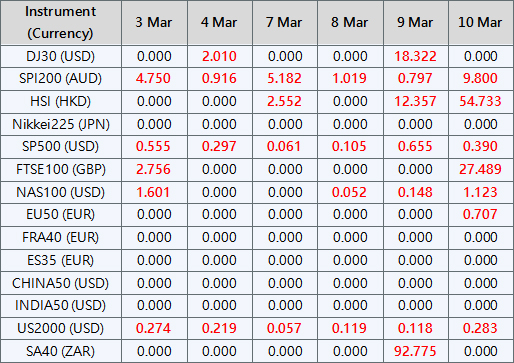This screenshot has width=514, height=363.
Task: Click the Instrument (Currency) column header
Action: [61, 22]
